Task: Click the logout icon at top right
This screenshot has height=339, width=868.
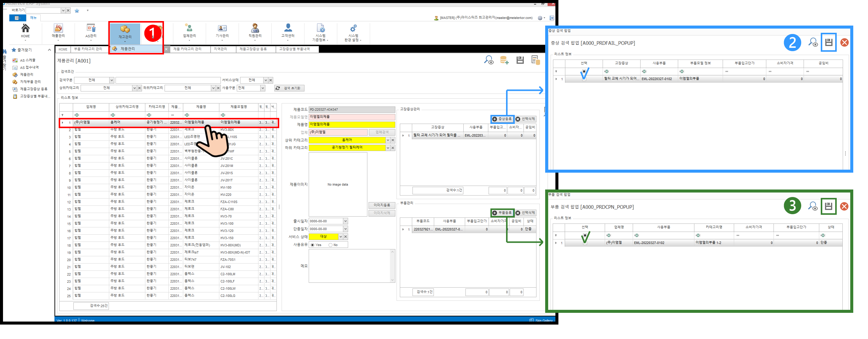Action: coord(551,18)
